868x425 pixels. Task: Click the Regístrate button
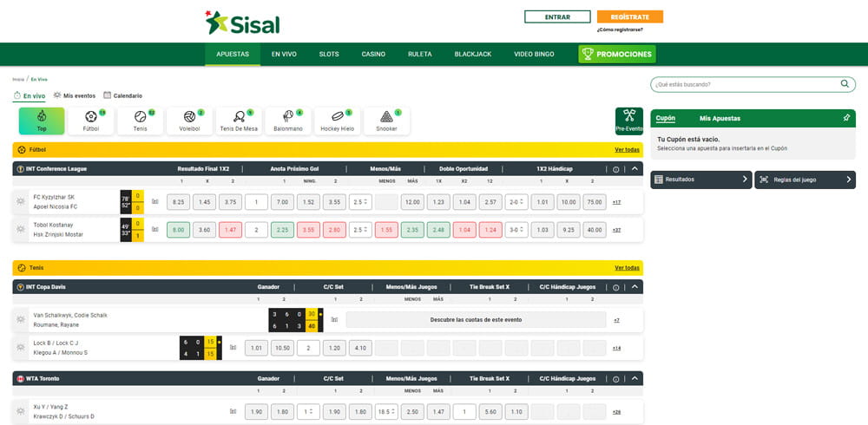point(630,17)
